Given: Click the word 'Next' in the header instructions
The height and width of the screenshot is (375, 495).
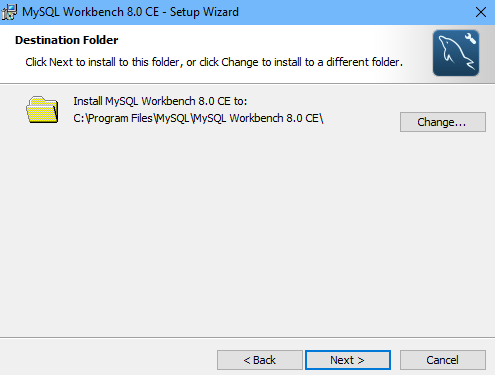Looking at the screenshot, I should point(61,62).
